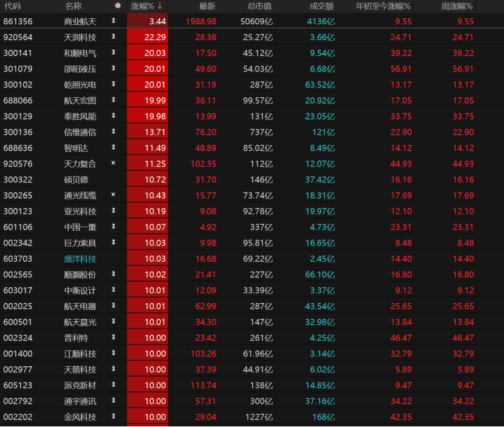
Task: Click the burst marker icon next to 天力复合
Action: click(114, 163)
